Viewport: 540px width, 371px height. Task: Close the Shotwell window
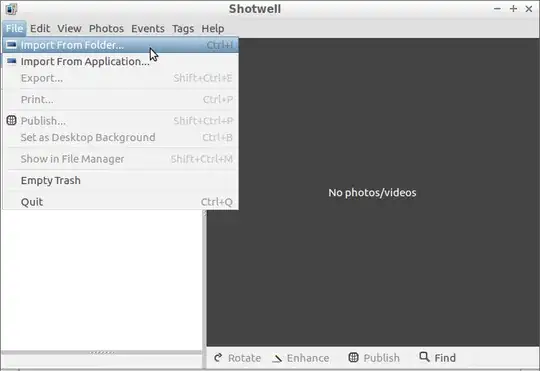[529, 9]
